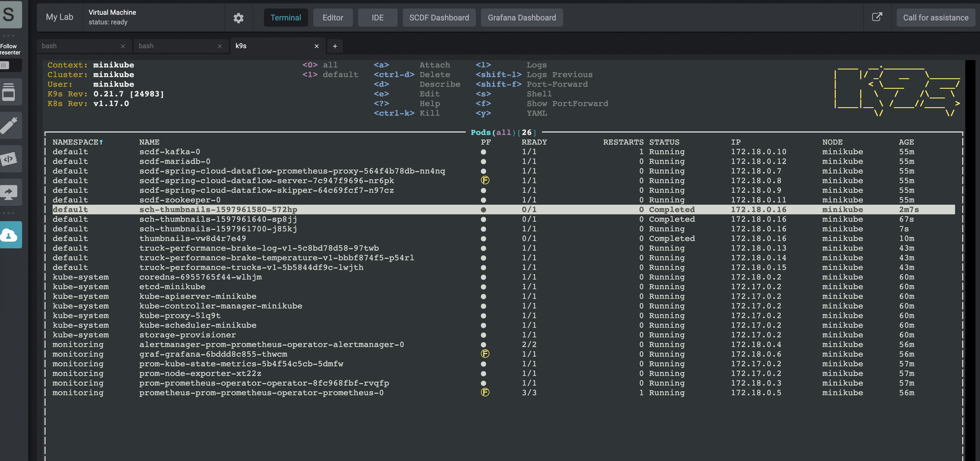The width and height of the screenshot is (980, 461).
Task: Click the open in new window icon
Action: pos(877,17)
